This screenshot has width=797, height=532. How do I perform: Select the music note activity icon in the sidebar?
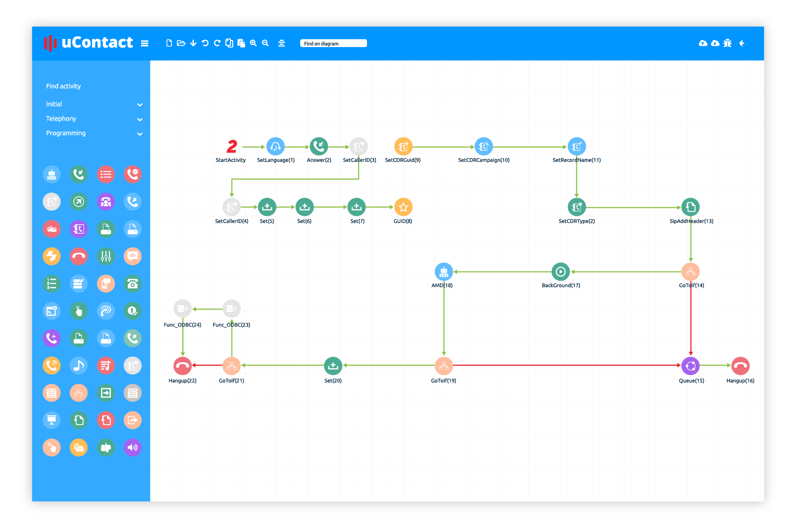[x=79, y=365]
